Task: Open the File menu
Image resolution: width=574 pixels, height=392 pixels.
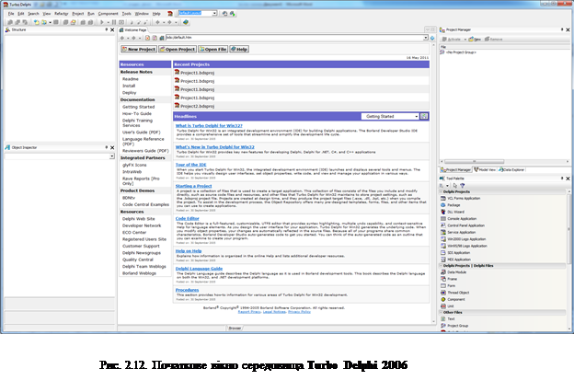Action: (11, 14)
